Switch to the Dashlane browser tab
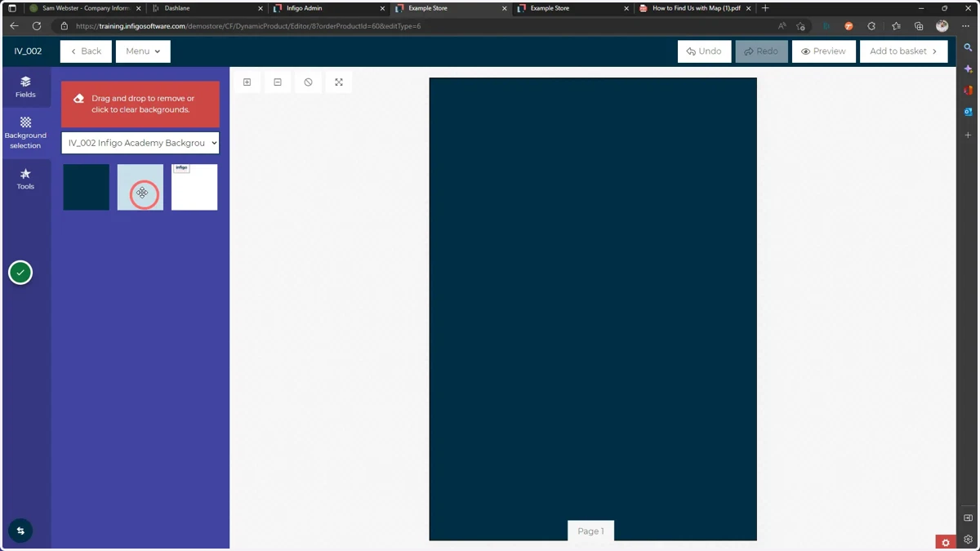Image resolution: width=980 pixels, height=551 pixels. (x=208, y=8)
